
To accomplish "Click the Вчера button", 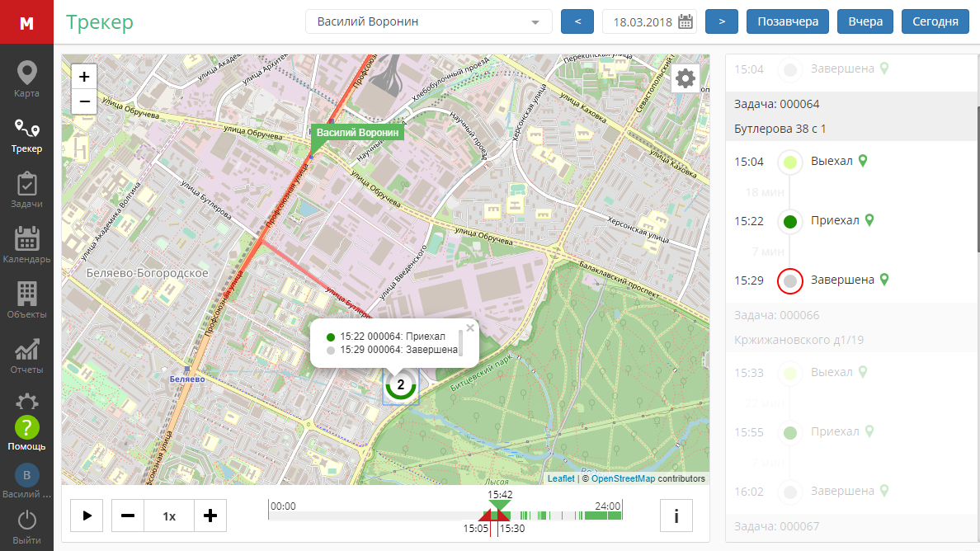I will [x=865, y=22].
